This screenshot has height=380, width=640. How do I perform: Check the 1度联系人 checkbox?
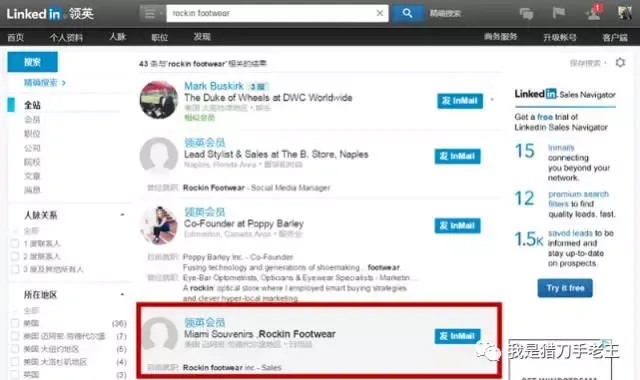(x=15, y=244)
